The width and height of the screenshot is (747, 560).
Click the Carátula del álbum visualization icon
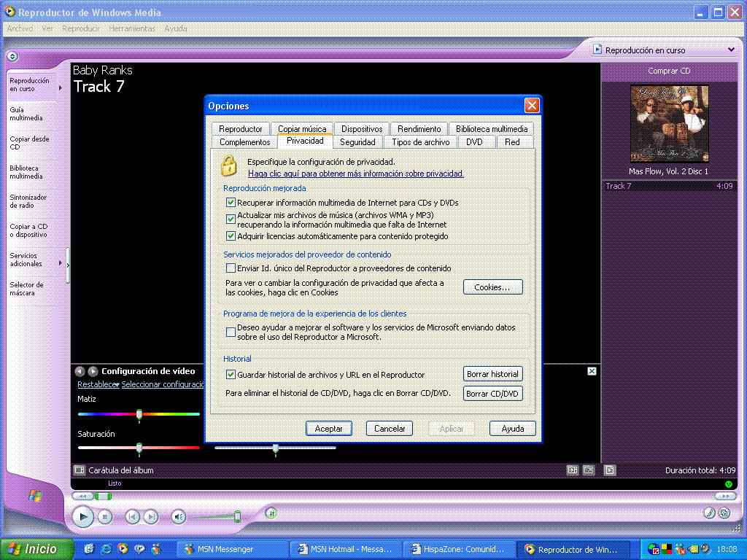point(80,470)
